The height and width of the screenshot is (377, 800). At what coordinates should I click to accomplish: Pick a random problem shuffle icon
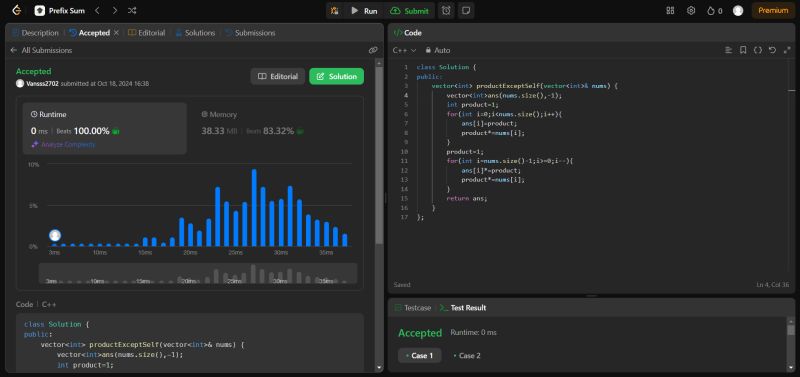(132, 10)
